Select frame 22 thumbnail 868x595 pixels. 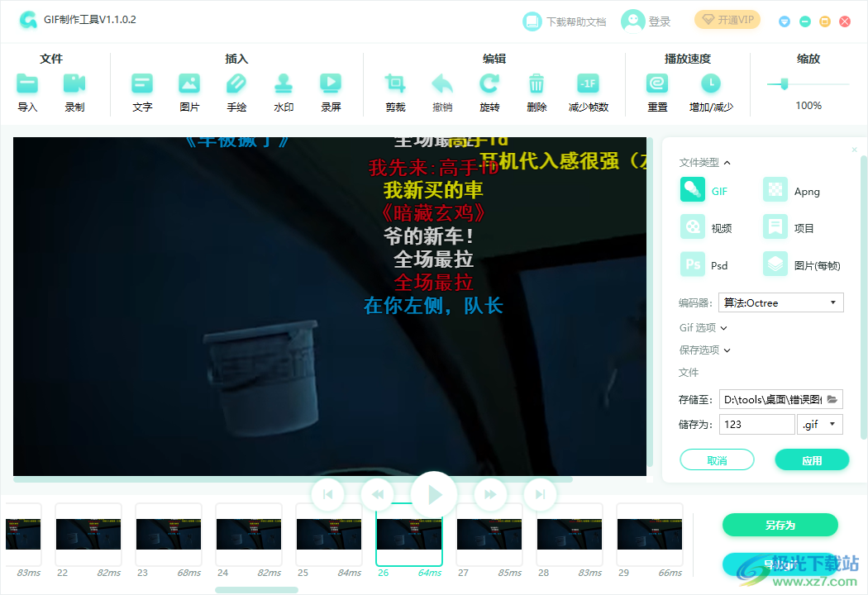click(x=88, y=534)
